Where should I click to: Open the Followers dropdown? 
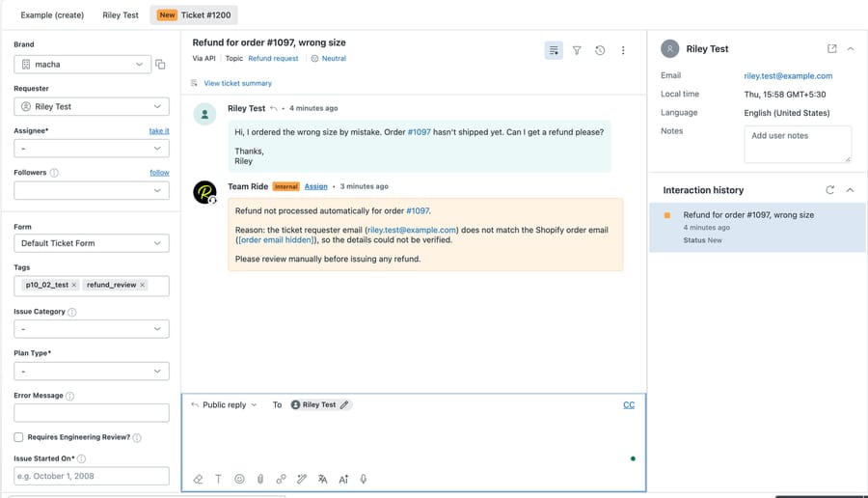[92, 190]
